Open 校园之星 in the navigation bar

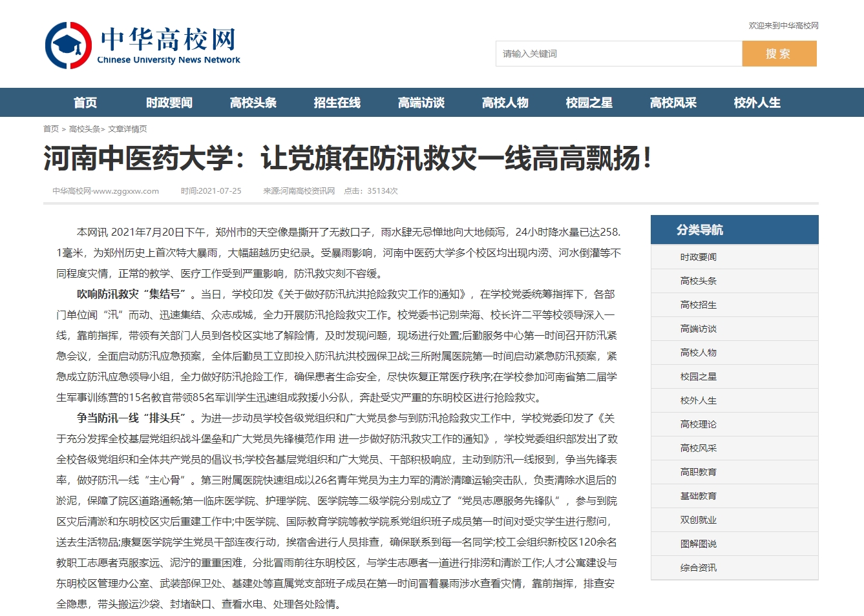(589, 103)
